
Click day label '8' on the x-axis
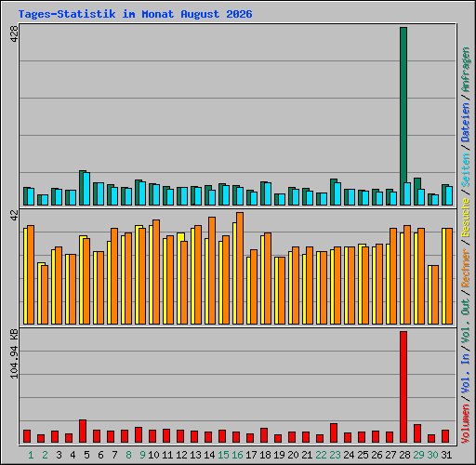click(x=128, y=455)
